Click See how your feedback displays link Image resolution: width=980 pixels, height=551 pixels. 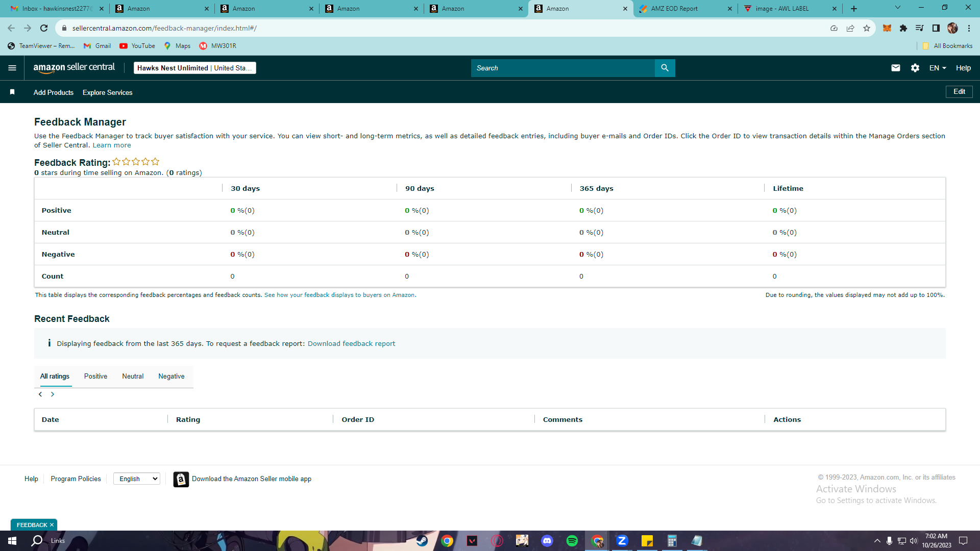click(340, 295)
